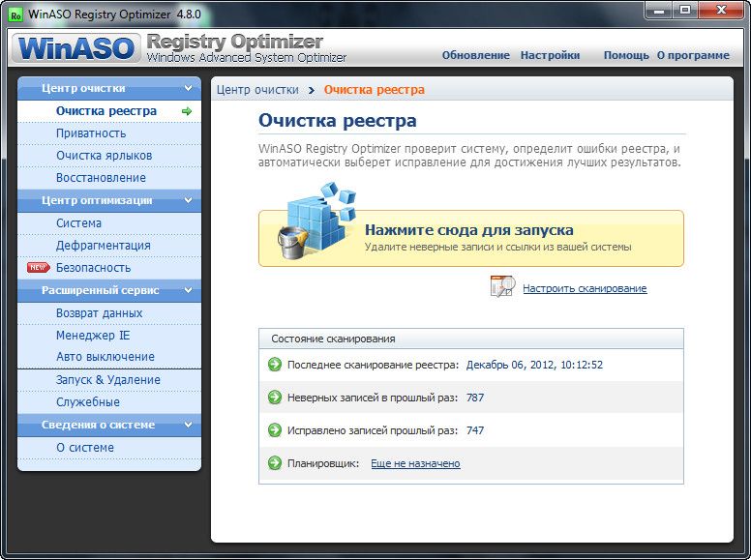Image resolution: width=751 pixels, height=560 pixels.
Task: Click the value 747 of fixed entries
Action: 474,430
